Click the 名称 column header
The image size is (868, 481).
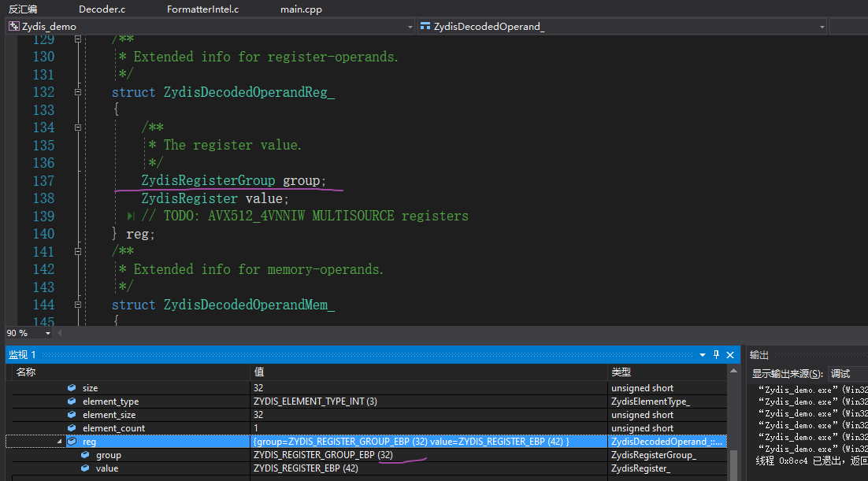click(26, 372)
